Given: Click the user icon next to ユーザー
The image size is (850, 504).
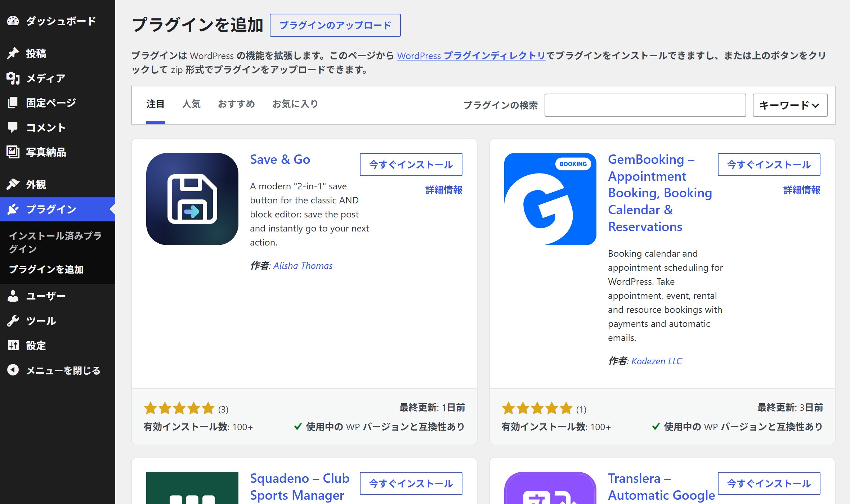Looking at the screenshot, I should click(13, 296).
